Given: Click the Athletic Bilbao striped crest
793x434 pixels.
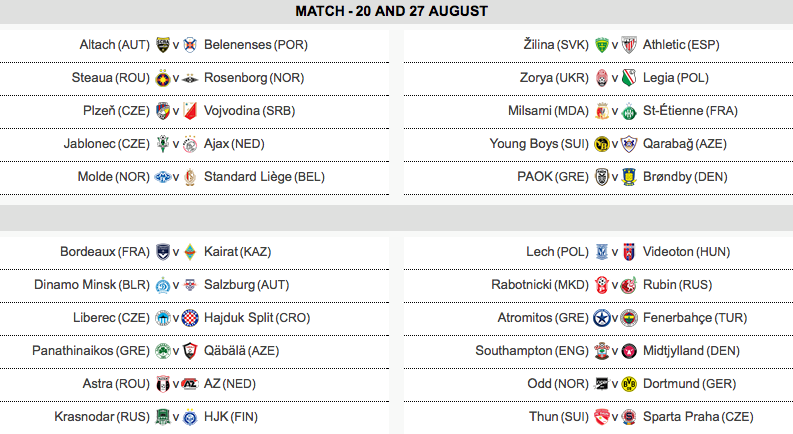Looking at the screenshot, I should [629, 45].
